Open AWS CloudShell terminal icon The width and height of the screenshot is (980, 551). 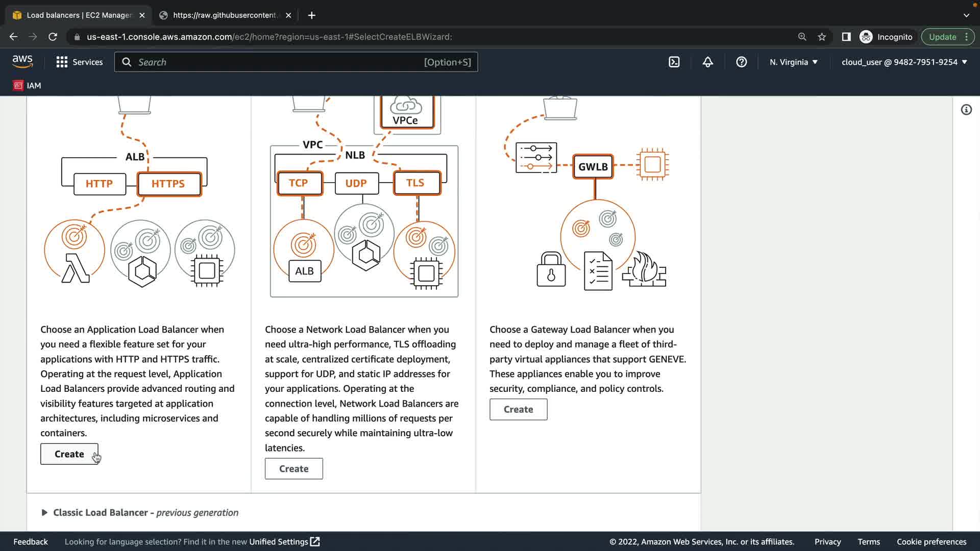tap(674, 62)
